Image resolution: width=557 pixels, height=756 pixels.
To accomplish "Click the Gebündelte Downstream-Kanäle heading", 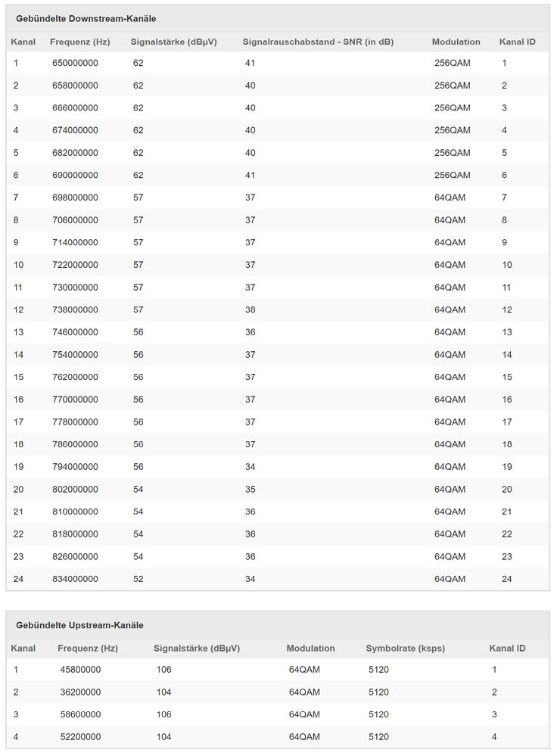I will pyautogui.click(x=86, y=19).
